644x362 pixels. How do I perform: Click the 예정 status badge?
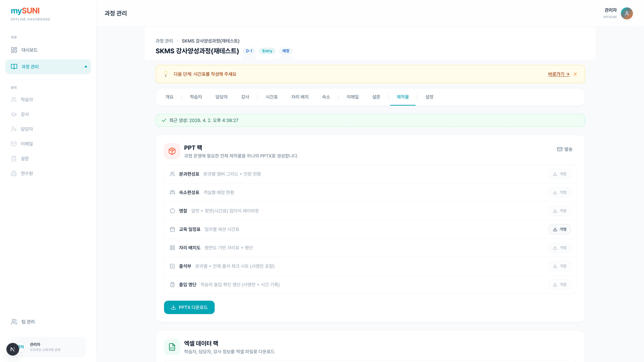click(286, 51)
